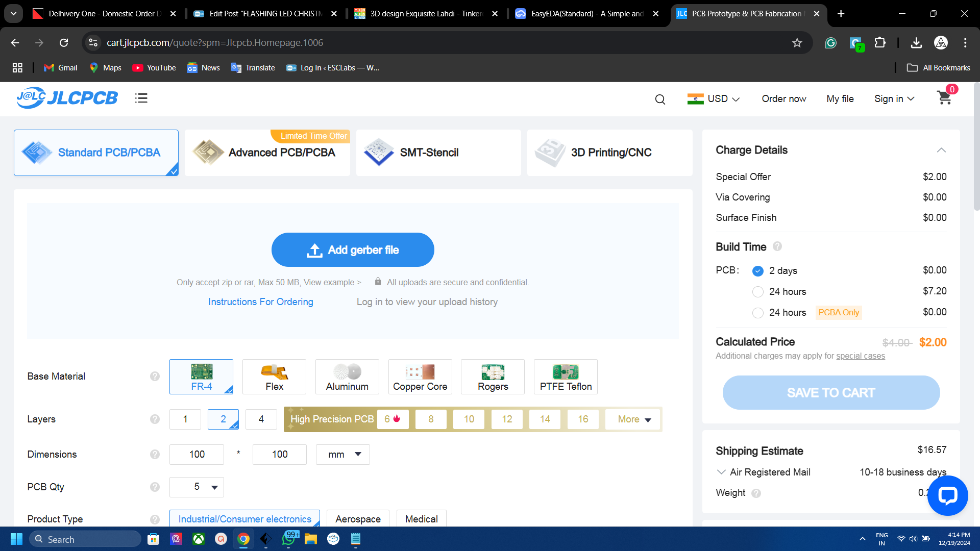Viewport: 980px width, 551px height.
Task: Select 6 layers high precision option
Action: tap(393, 419)
